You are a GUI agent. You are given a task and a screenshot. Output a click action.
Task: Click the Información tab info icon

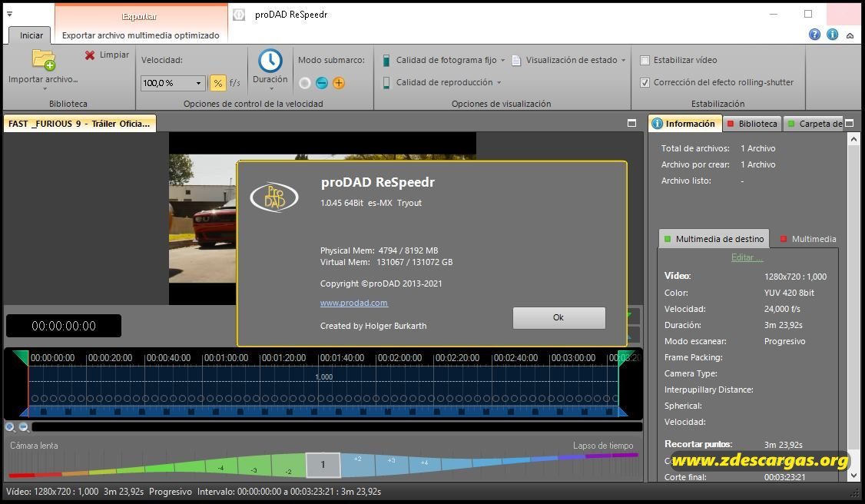click(x=657, y=124)
